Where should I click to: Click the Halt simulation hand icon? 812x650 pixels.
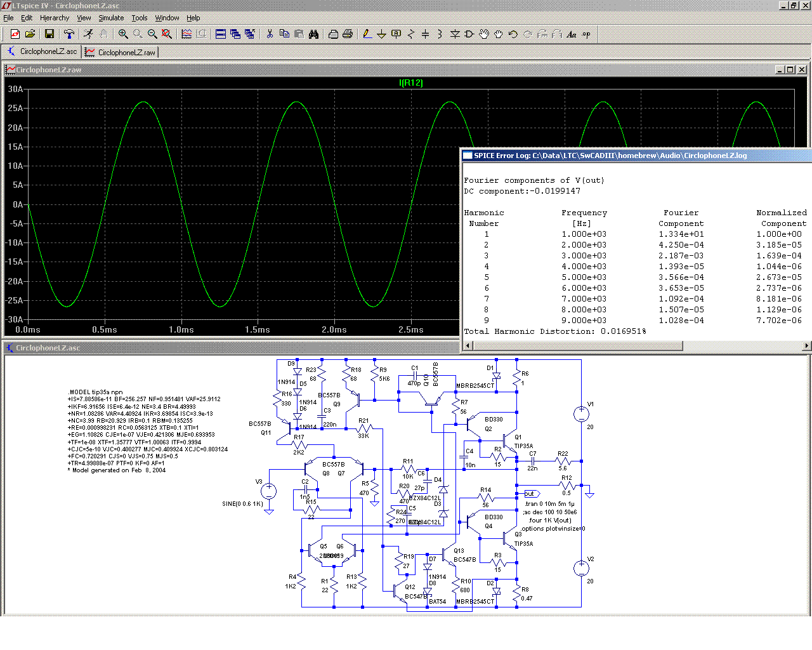[x=103, y=34]
